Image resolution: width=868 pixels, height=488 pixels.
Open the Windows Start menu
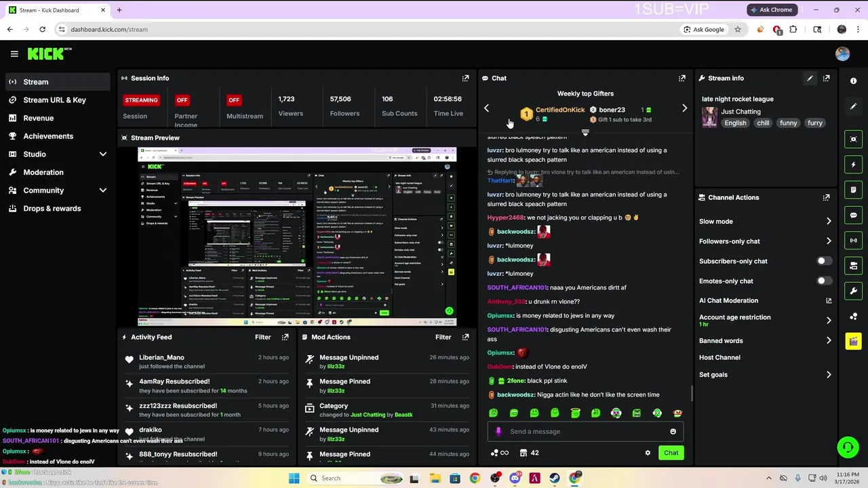294,478
